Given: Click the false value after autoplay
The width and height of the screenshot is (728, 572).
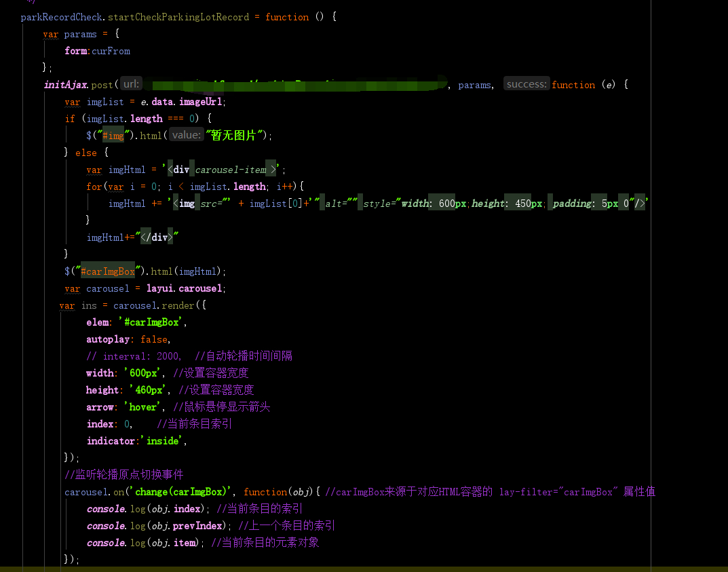Looking at the screenshot, I should pyautogui.click(x=154, y=339).
